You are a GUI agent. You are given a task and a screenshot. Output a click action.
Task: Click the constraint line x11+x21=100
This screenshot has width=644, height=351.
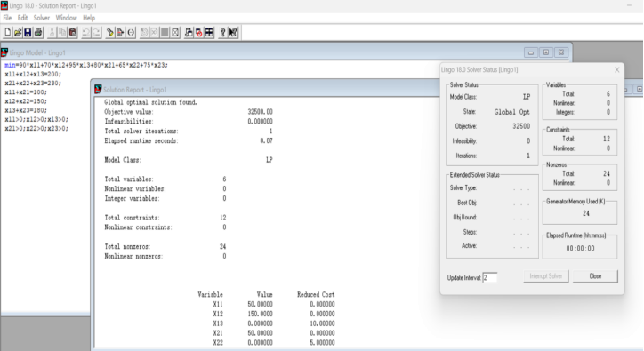click(x=26, y=92)
